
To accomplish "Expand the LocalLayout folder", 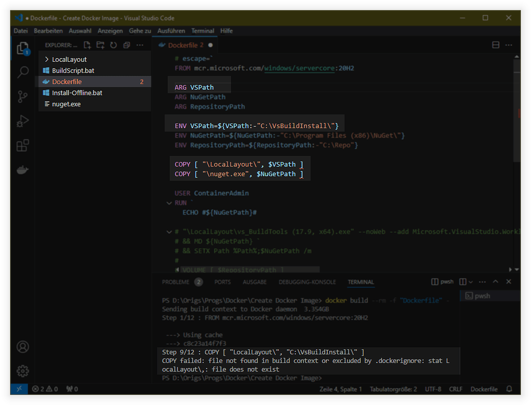I will click(x=69, y=59).
